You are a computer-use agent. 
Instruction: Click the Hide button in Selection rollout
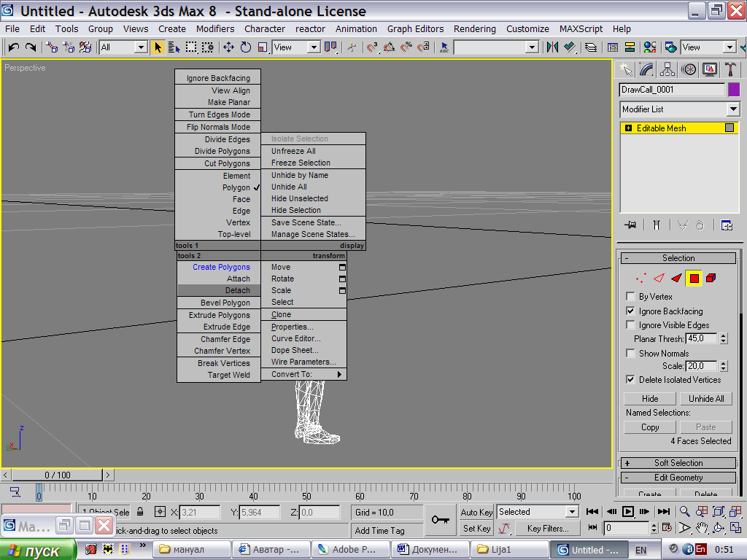point(650,399)
